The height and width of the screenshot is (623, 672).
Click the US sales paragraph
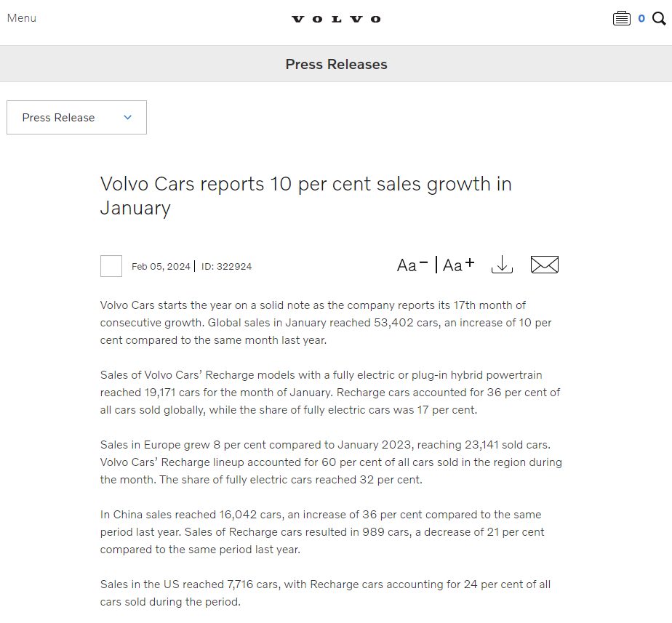click(x=325, y=593)
